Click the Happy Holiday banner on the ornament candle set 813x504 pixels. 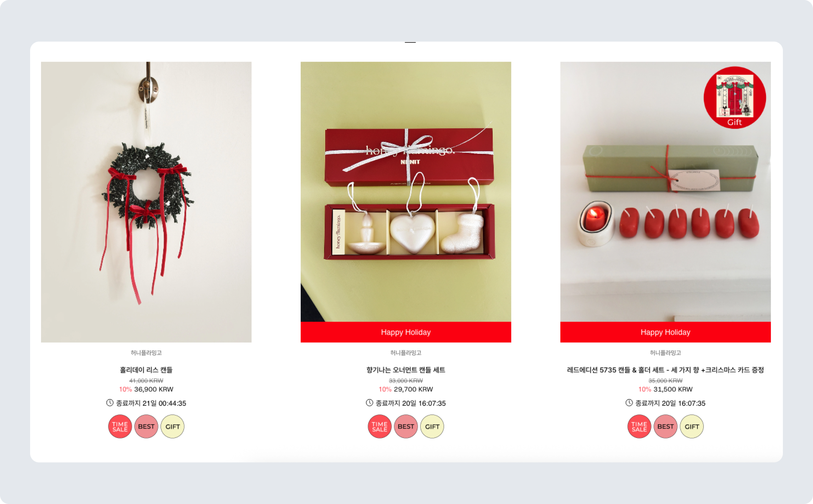(406, 332)
